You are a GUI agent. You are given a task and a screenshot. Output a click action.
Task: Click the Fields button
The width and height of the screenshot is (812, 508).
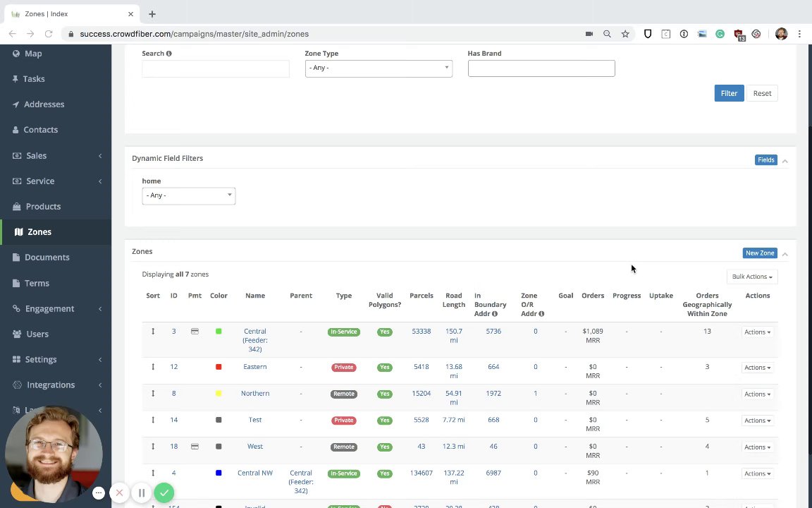[x=766, y=159]
